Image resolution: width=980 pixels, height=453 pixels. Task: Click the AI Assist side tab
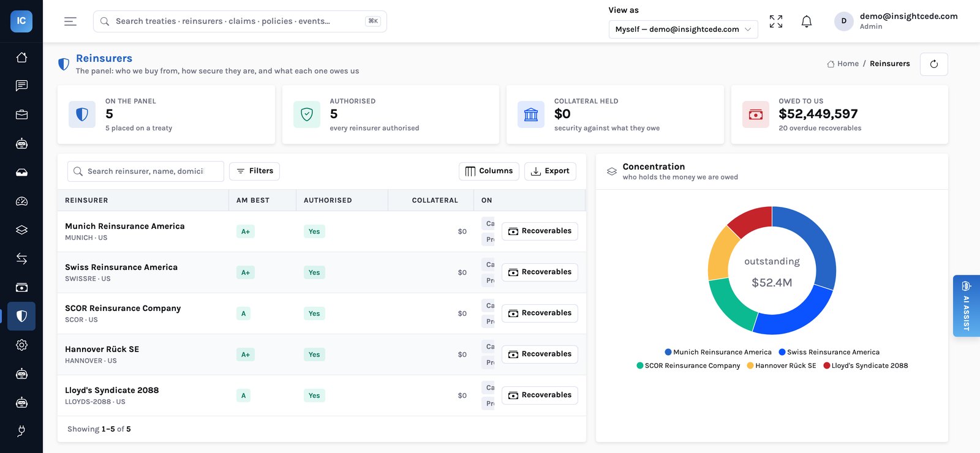pos(966,305)
